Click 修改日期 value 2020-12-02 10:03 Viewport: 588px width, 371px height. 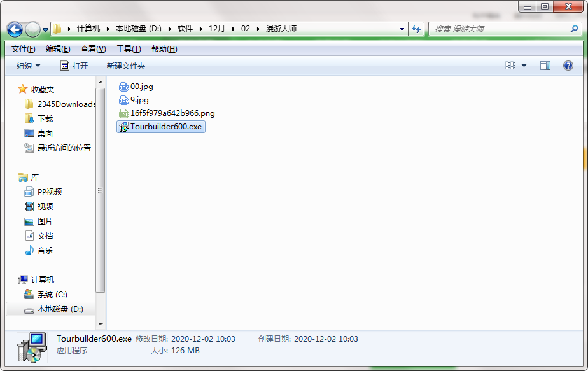click(203, 339)
